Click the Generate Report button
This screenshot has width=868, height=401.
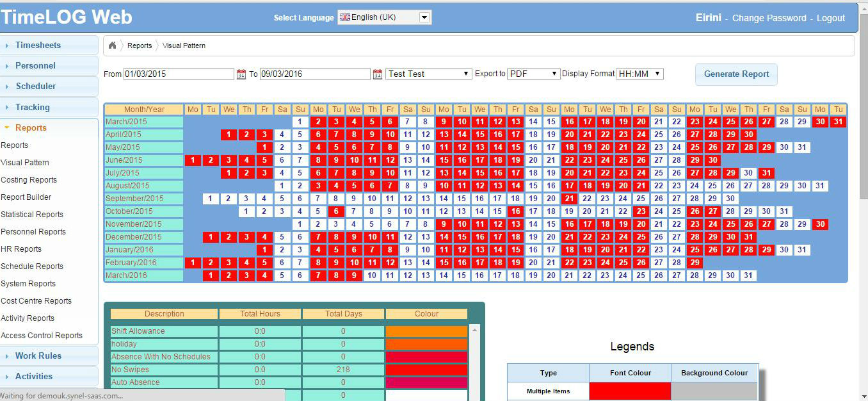[736, 74]
